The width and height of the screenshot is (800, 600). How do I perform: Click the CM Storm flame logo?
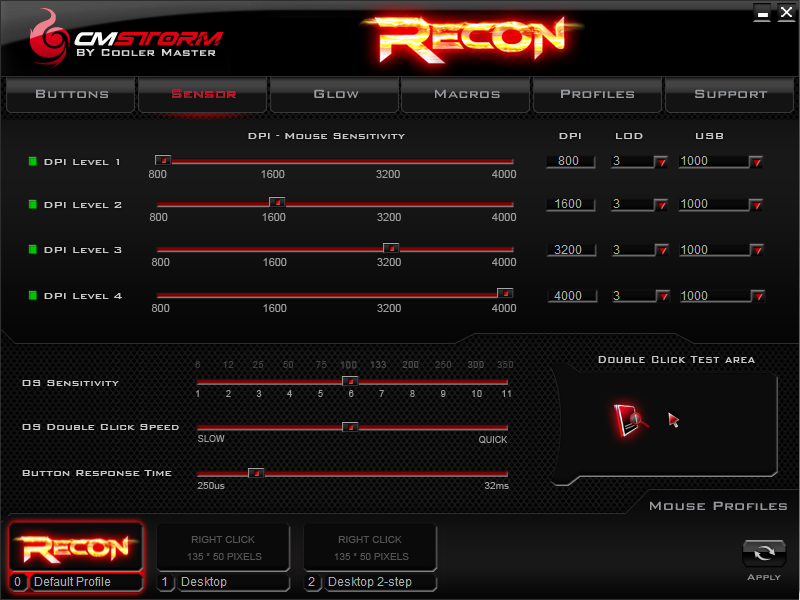tap(48, 40)
